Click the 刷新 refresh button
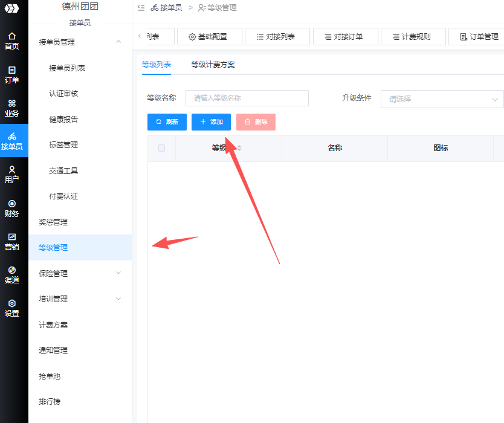This screenshot has height=423, width=504. click(167, 122)
